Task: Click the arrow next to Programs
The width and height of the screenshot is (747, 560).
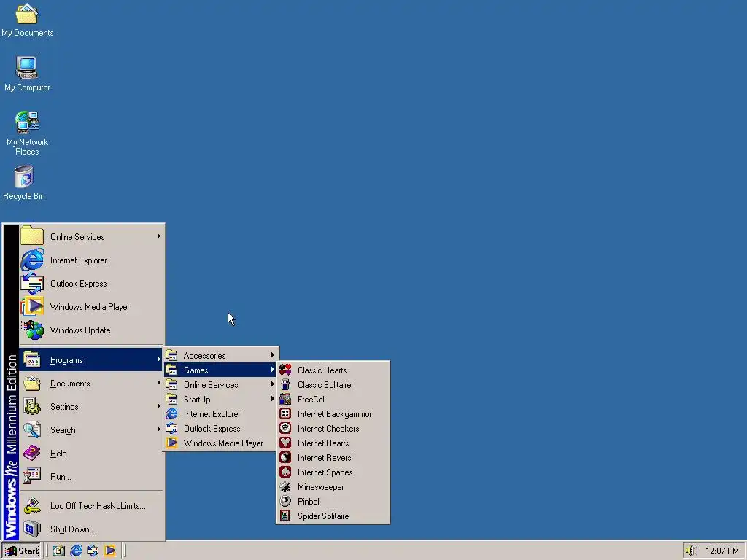Action: 158,359
